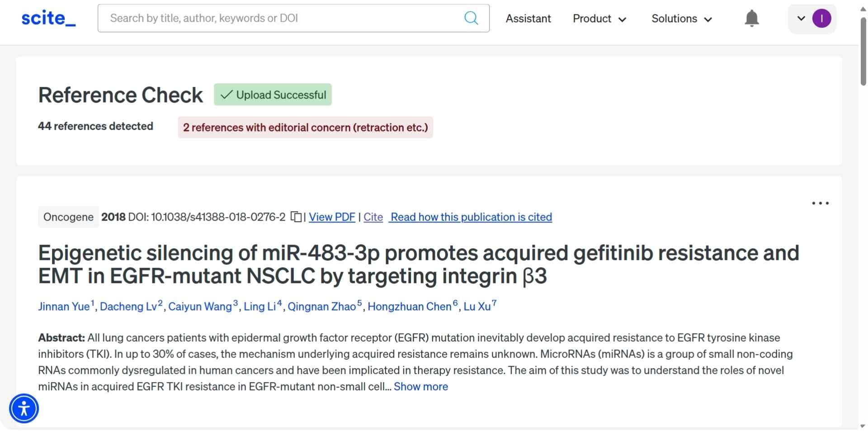Open the three-dot more options menu
868x434 pixels.
click(820, 203)
